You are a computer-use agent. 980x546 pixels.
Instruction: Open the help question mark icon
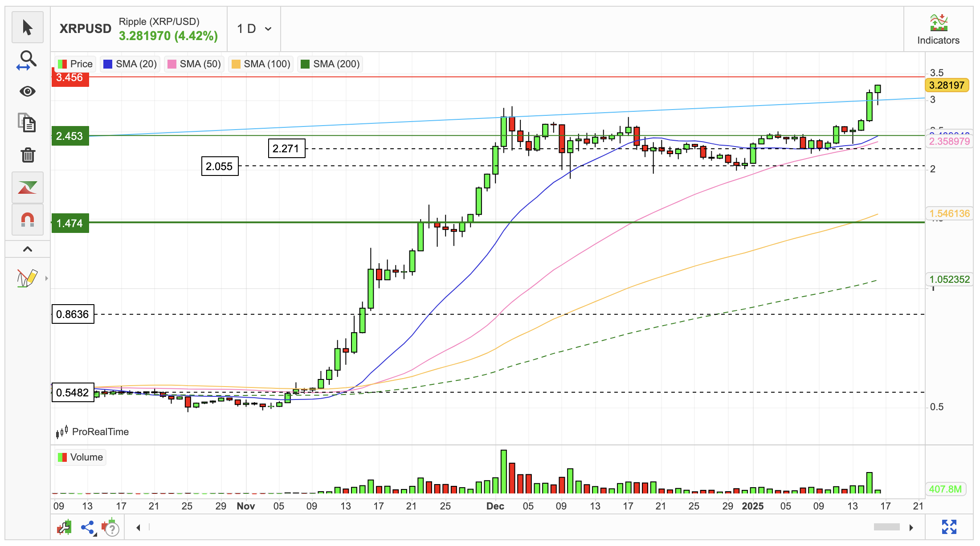point(110,528)
